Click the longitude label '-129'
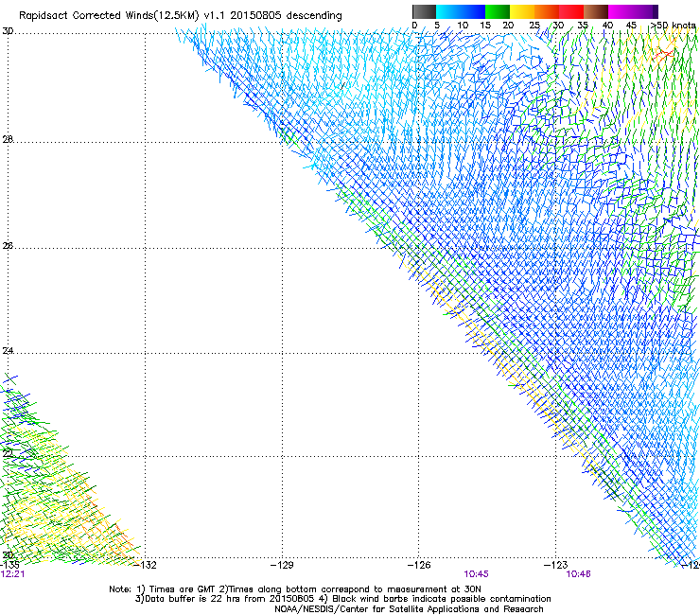 [282, 565]
